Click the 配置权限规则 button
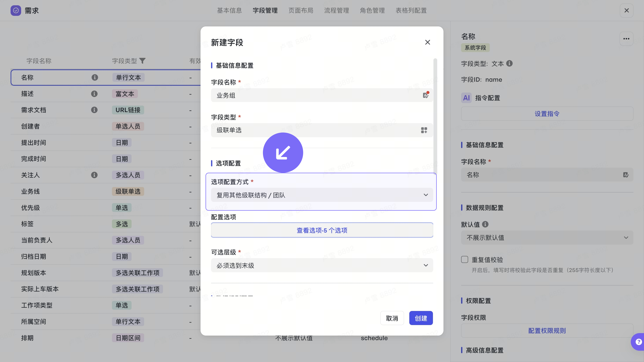Screen dimensions: 644x362 click(547, 331)
